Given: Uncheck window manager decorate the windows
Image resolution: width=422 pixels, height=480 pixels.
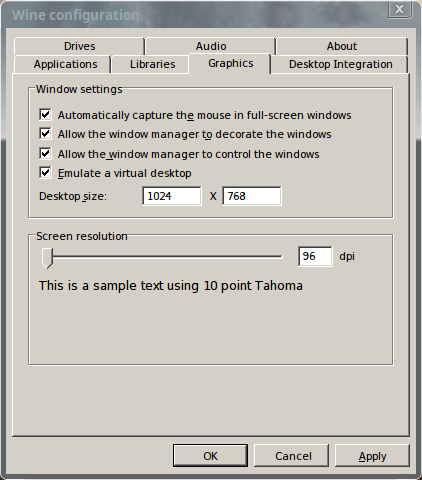Looking at the screenshot, I should 45,134.
